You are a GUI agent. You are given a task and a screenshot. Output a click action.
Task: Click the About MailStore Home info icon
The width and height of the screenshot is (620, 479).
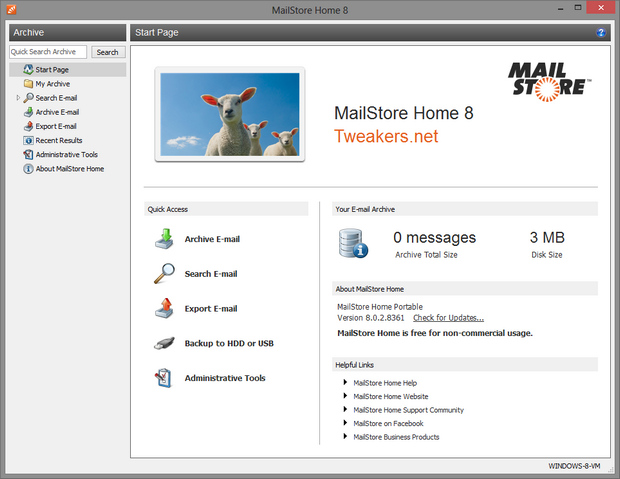pyautogui.click(x=28, y=169)
